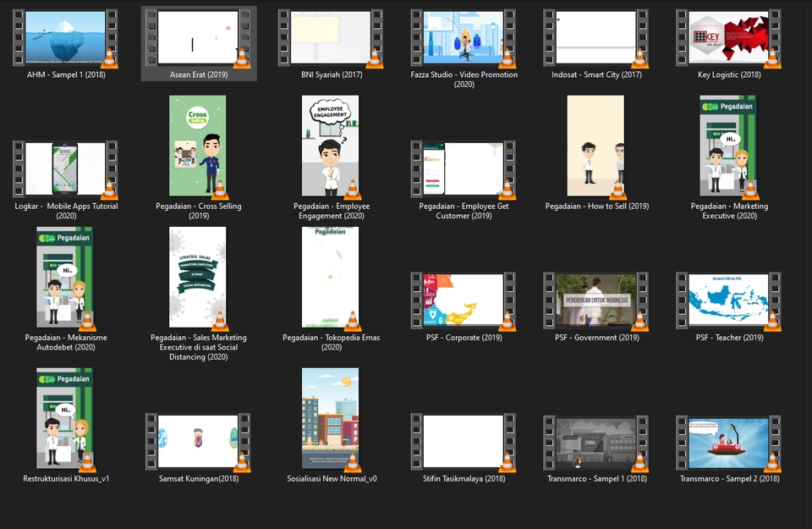
Task: Select PSF - Government (2019) video file
Action: point(596,300)
